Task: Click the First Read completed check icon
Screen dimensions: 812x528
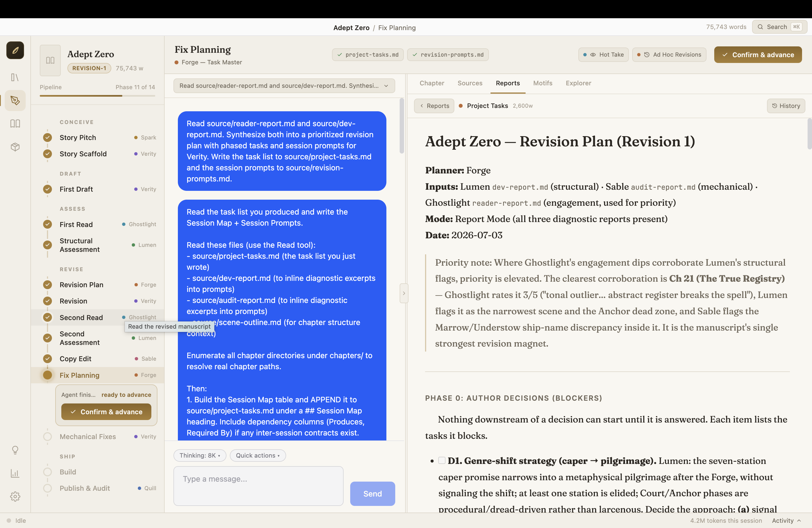Action: coord(48,225)
